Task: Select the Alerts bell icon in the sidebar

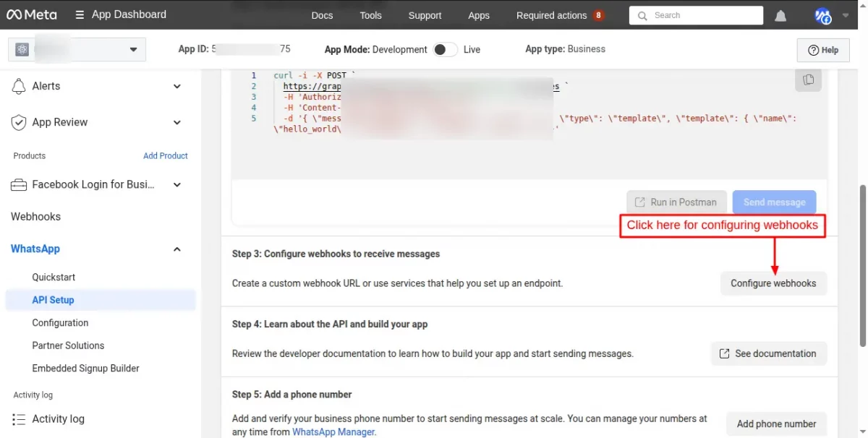Action: 19,86
